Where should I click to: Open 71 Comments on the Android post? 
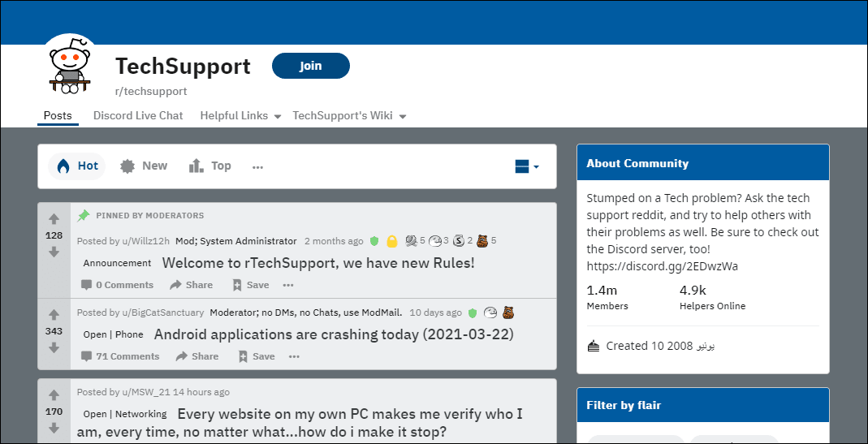[x=120, y=356]
